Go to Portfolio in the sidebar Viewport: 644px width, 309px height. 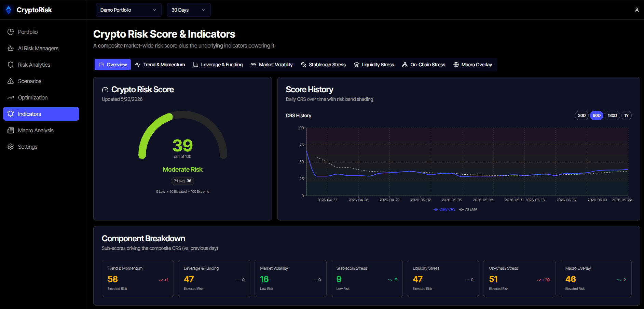[x=41, y=32]
